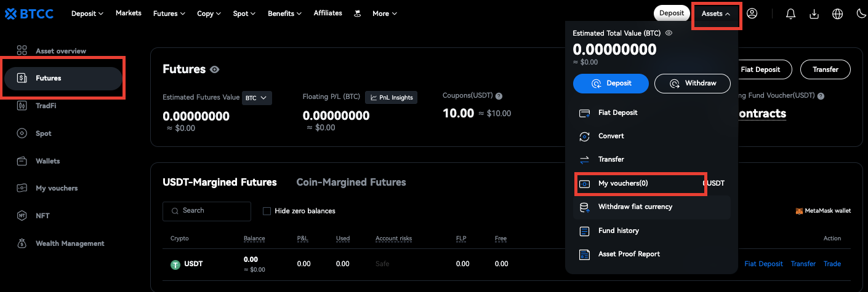Expand the Futures navigation menu
The width and height of the screenshot is (868, 292).
tap(169, 14)
